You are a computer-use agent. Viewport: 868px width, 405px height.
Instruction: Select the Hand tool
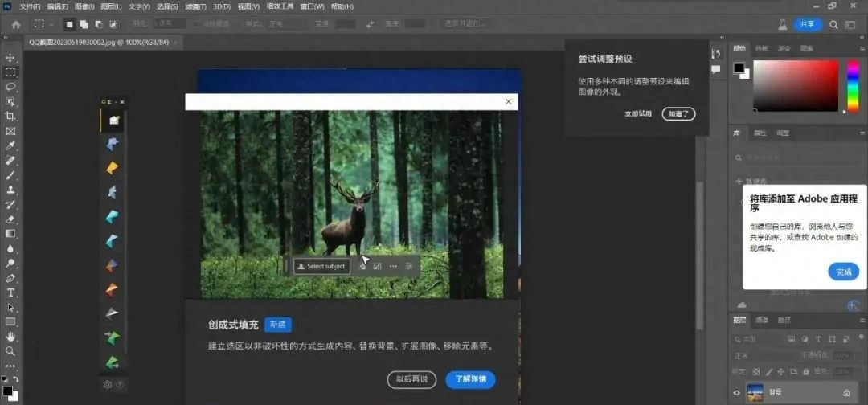[10, 337]
